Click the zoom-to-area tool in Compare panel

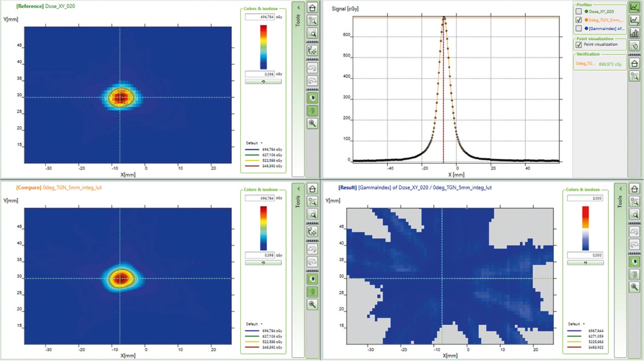click(312, 214)
